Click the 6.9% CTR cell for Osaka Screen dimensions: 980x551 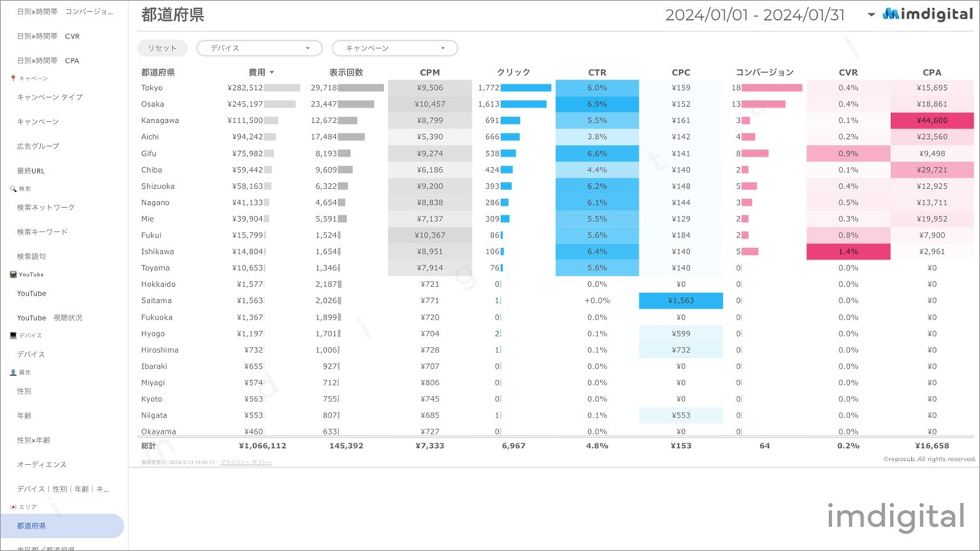597,104
